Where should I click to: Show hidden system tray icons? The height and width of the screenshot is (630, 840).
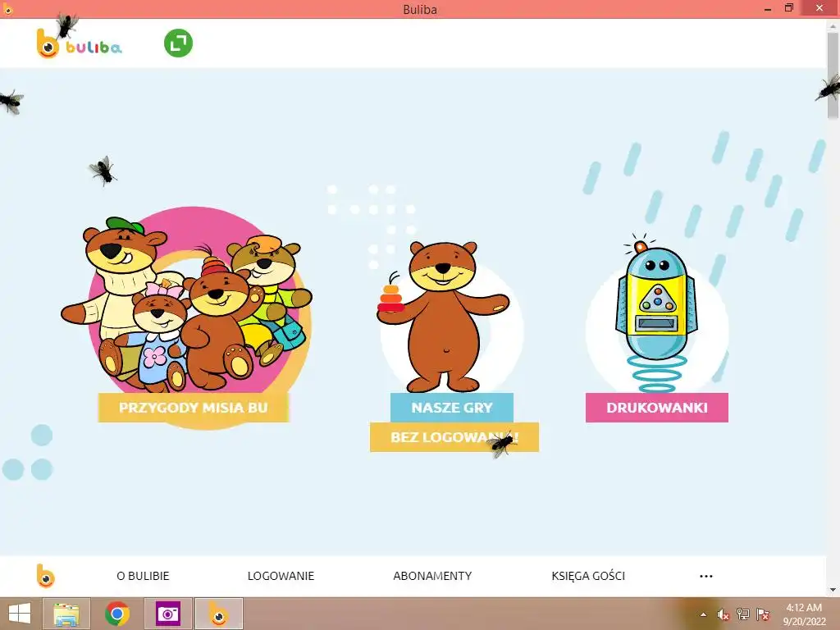[x=703, y=614]
